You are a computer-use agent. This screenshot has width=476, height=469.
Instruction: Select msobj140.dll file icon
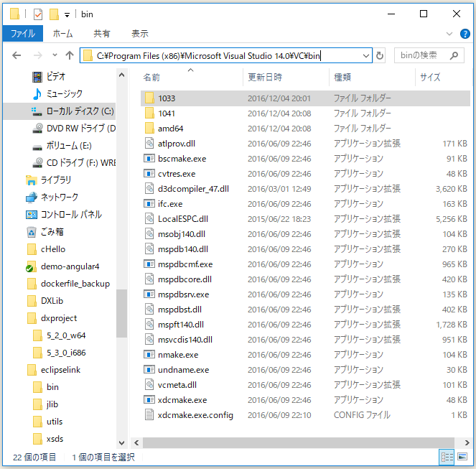[149, 233]
